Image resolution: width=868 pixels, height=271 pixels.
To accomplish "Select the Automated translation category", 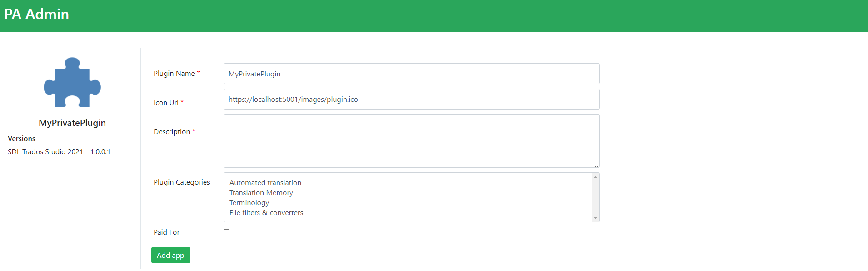I will pos(265,182).
